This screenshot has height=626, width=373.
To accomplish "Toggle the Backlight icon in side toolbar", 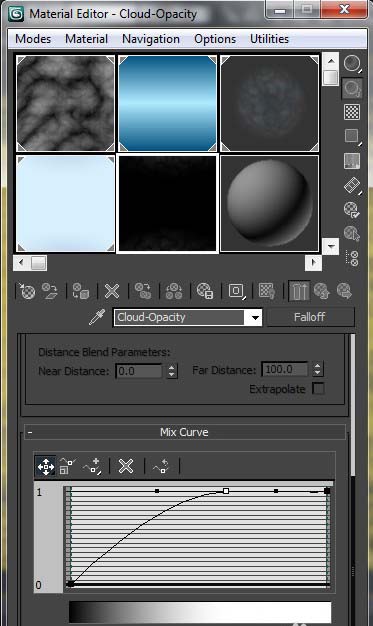I will coord(352,88).
